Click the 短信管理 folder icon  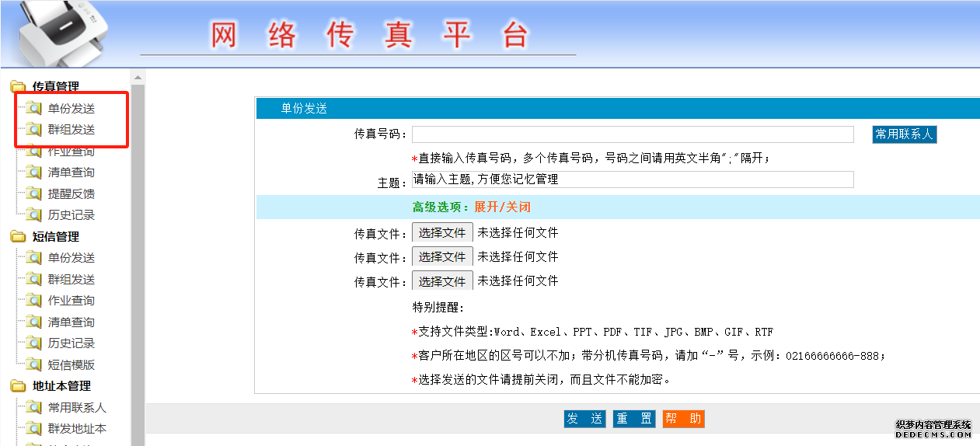18,237
